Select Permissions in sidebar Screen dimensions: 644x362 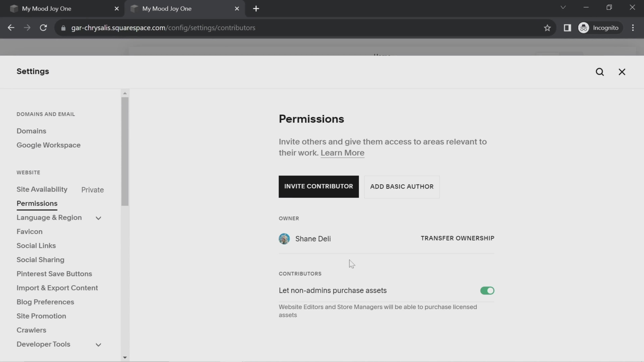37,203
